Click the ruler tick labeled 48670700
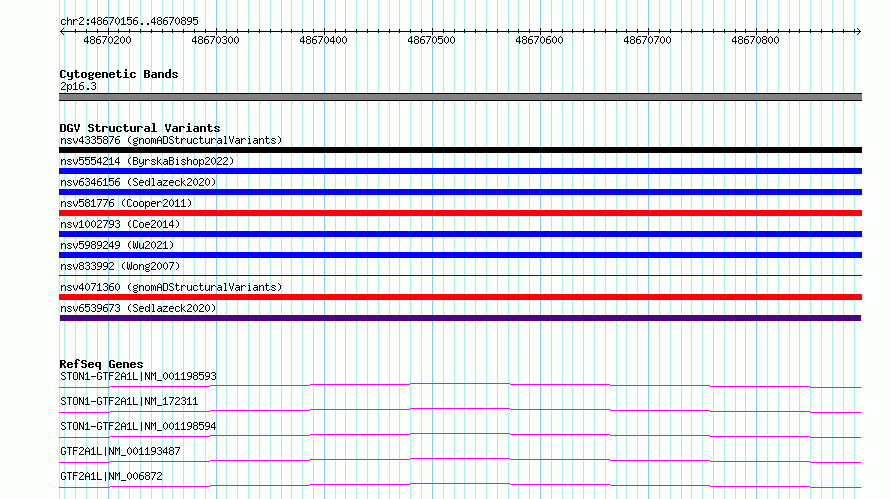The image size is (890, 499). coord(647,40)
